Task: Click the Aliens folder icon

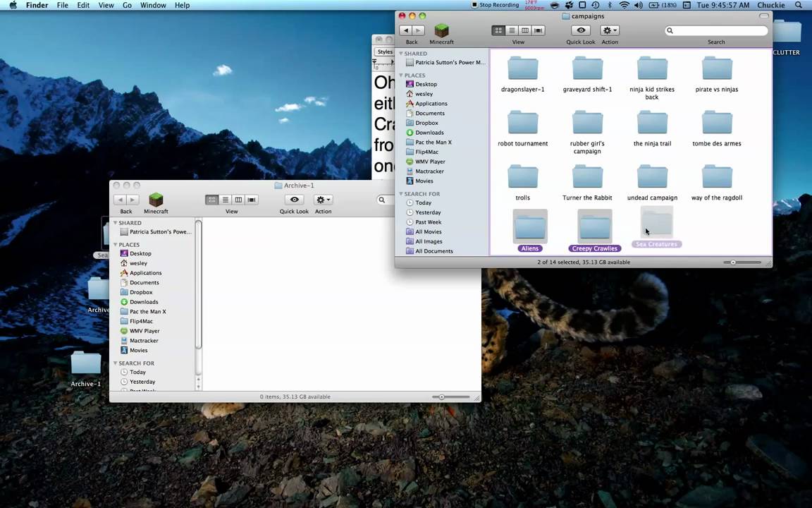Action: click(x=530, y=226)
